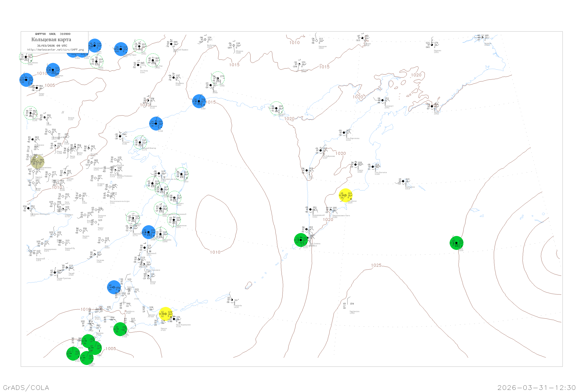The height and width of the screenshot is (392, 588).
Task: Click green rain station circle at Urakawa 47426
Action: pos(120,329)
